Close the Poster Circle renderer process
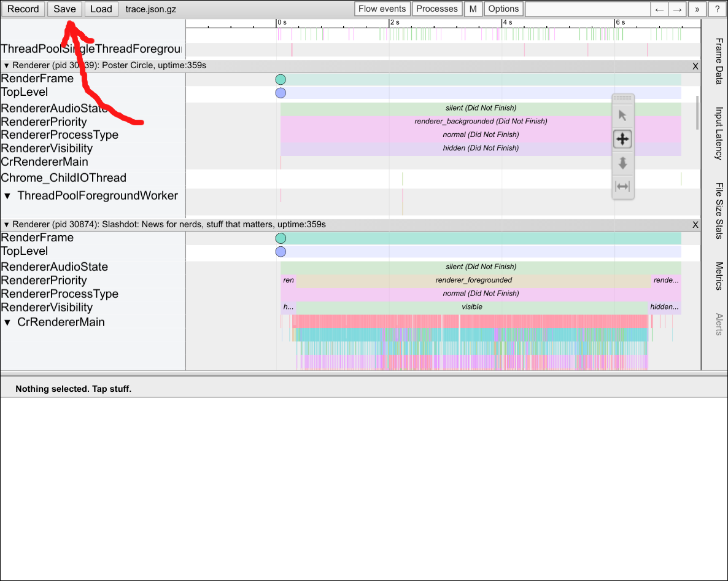728x581 pixels. pos(695,66)
